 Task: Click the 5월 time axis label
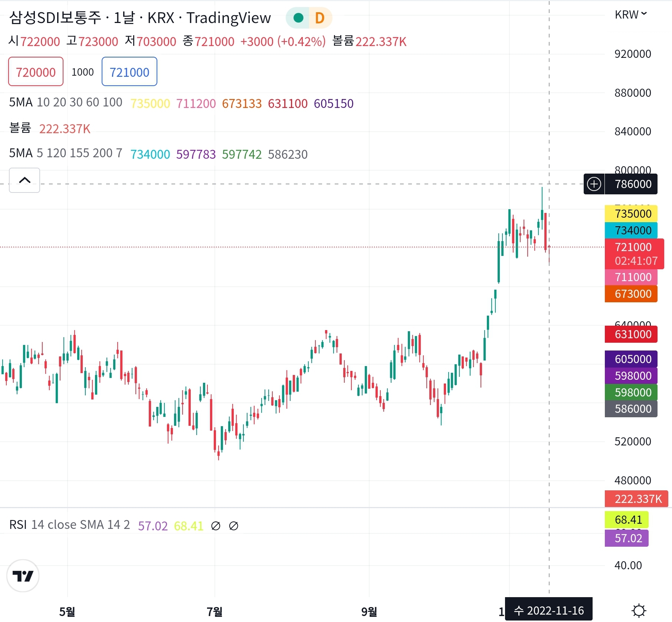[67, 612]
